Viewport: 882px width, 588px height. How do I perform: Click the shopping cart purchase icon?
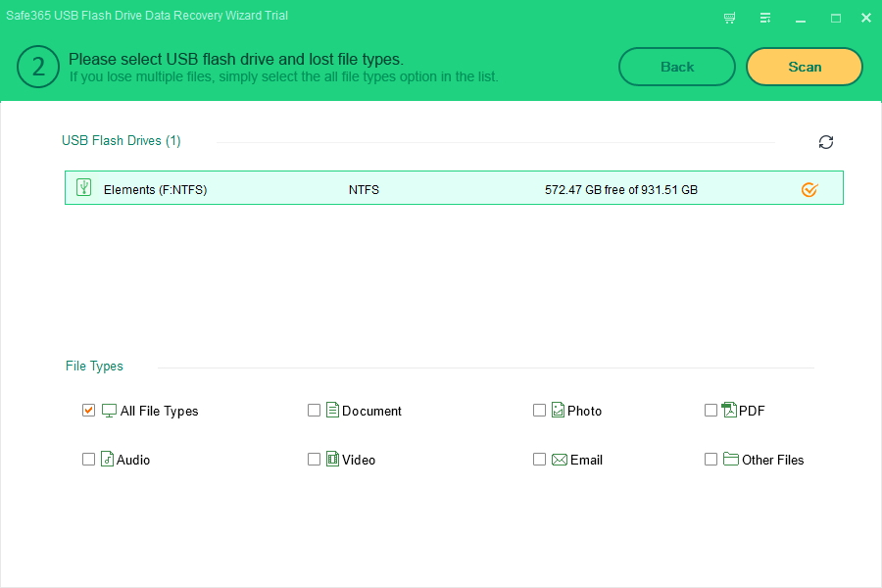click(x=729, y=18)
